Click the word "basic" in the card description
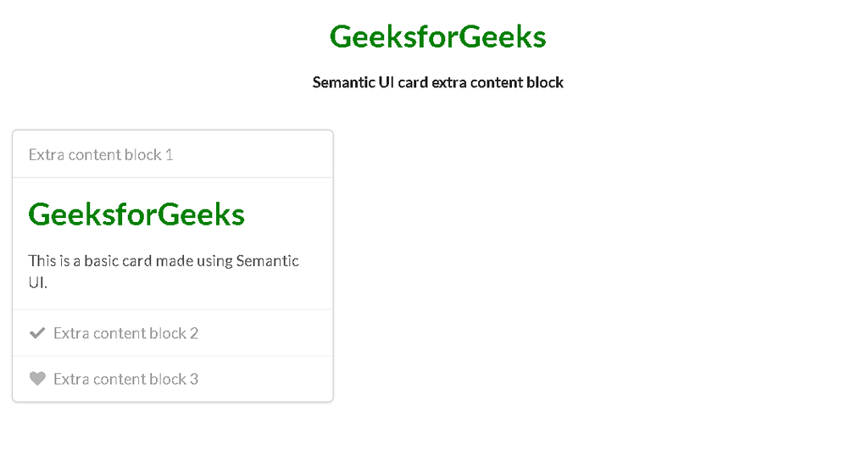The image size is (868, 456). coord(101,260)
